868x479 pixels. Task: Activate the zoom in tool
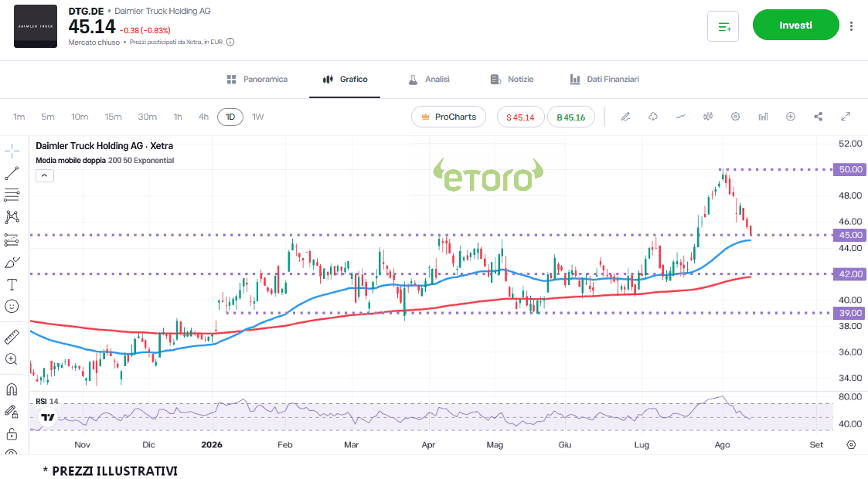(12, 359)
